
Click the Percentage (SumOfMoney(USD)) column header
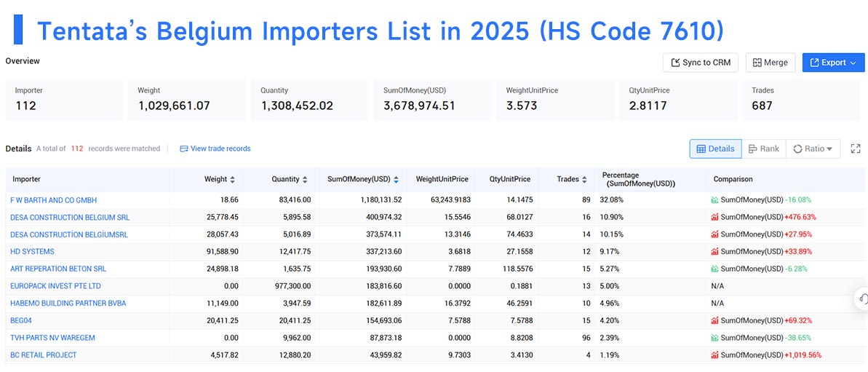(x=639, y=179)
